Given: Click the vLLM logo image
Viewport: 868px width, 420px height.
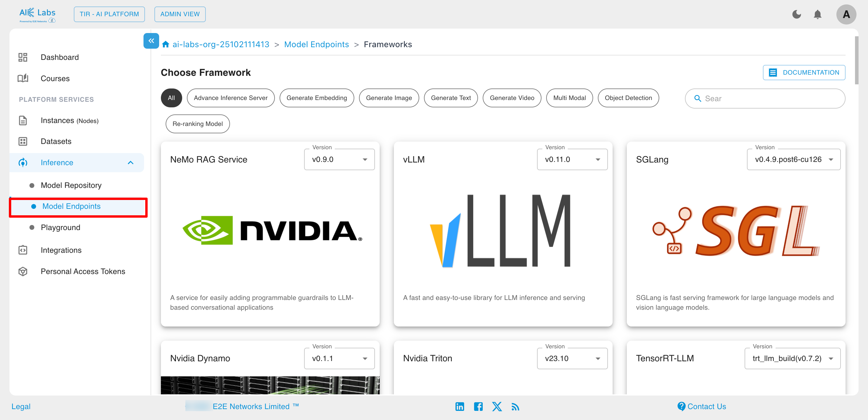Looking at the screenshot, I should point(500,231).
